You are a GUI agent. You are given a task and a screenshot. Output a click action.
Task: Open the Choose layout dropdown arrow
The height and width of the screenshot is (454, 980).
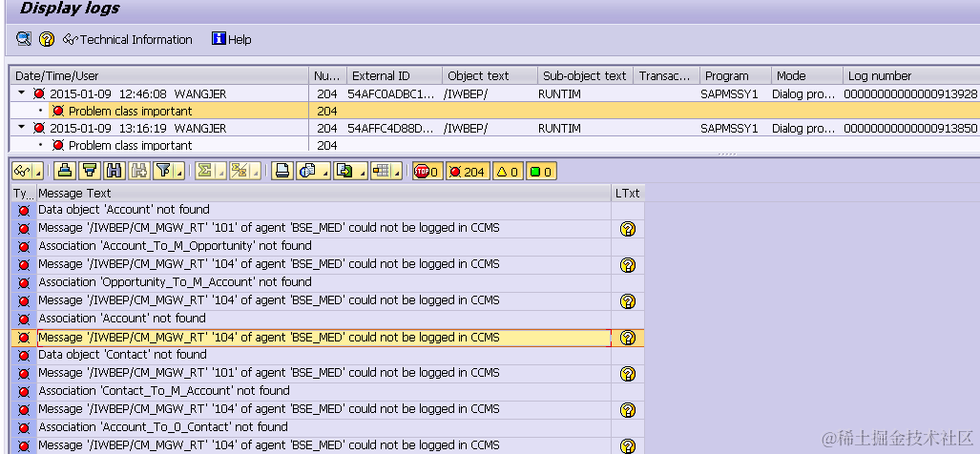(x=398, y=171)
